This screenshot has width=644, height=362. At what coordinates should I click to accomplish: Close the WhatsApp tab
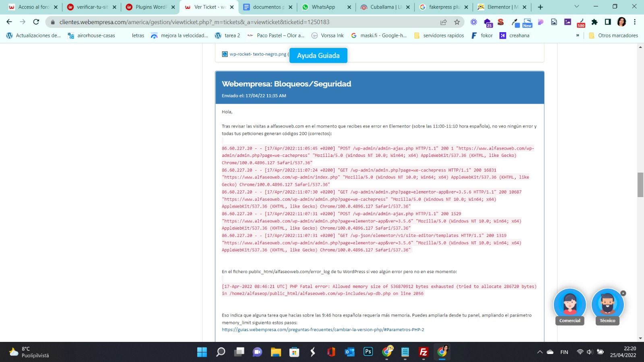click(x=349, y=7)
